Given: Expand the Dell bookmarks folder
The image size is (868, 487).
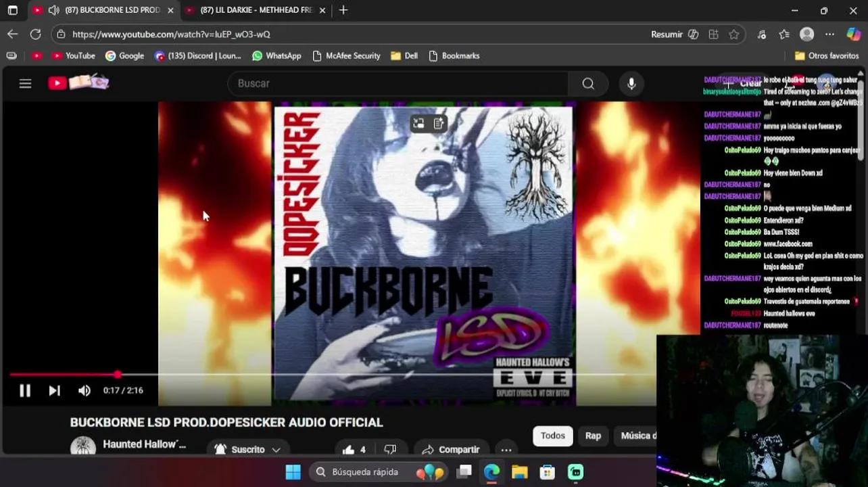Looking at the screenshot, I should click(x=404, y=55).
